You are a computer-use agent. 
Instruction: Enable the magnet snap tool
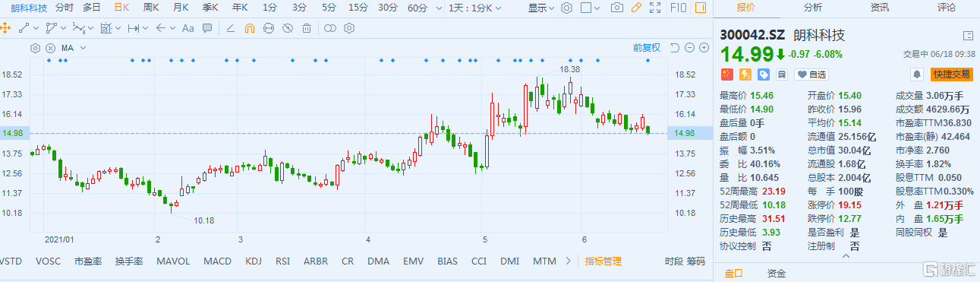point(249,28)
